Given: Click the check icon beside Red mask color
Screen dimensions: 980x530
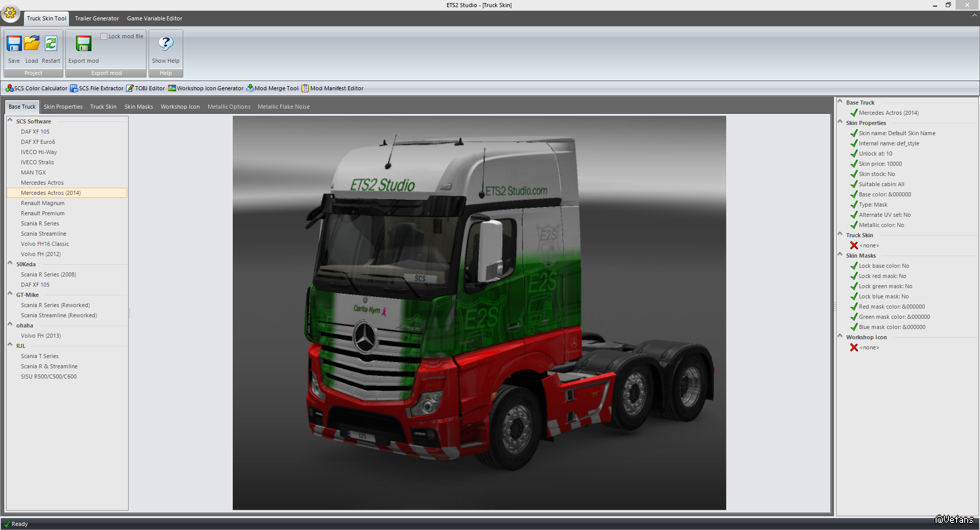Looking at the screenshot, I should pos(854,307).
